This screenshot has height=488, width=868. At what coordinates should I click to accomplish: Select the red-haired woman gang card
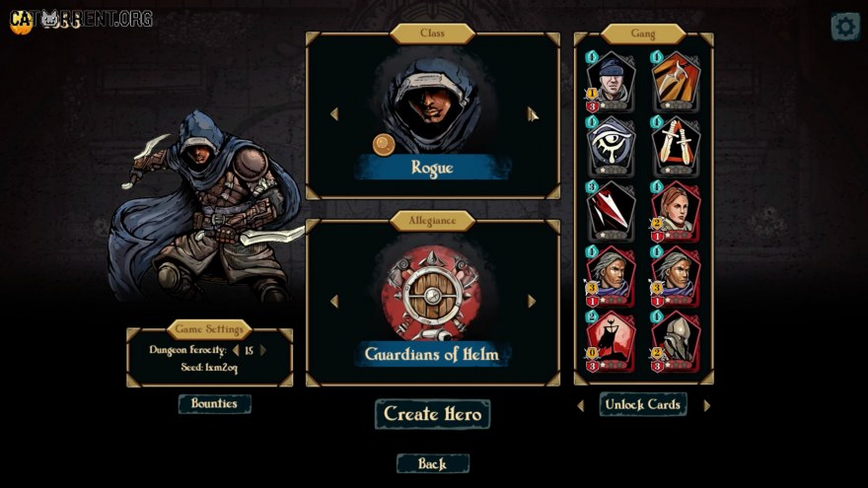point(676,211)
